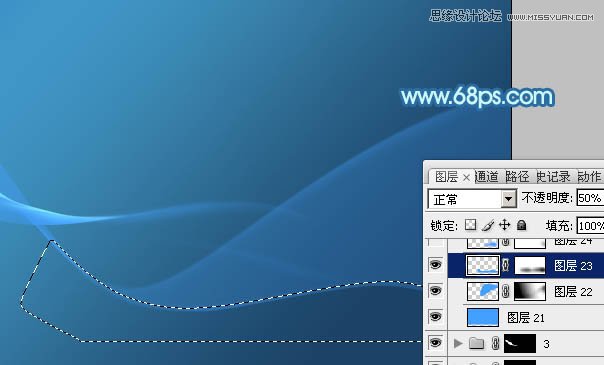The width and height of the screenshot is (604, 365).
Task: Click the lock all padlock icon
Action: pos(521,225)
